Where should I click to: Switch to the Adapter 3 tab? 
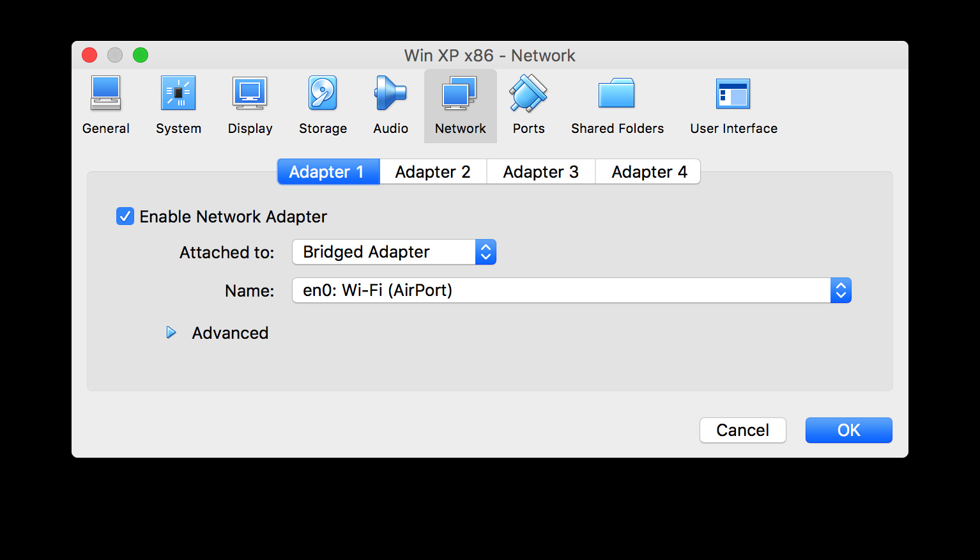coord(540,172)
